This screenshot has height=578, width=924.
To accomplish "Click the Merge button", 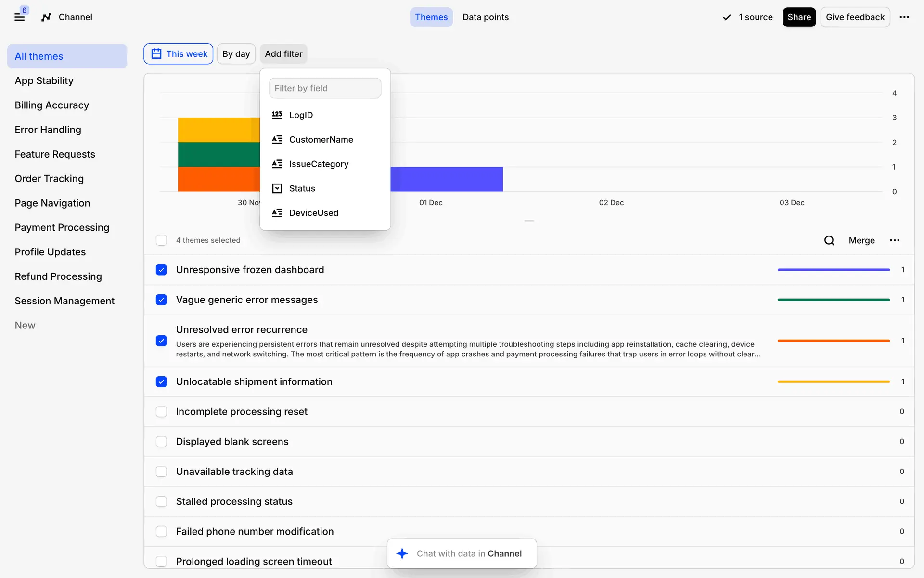I will tap(861, 240).
